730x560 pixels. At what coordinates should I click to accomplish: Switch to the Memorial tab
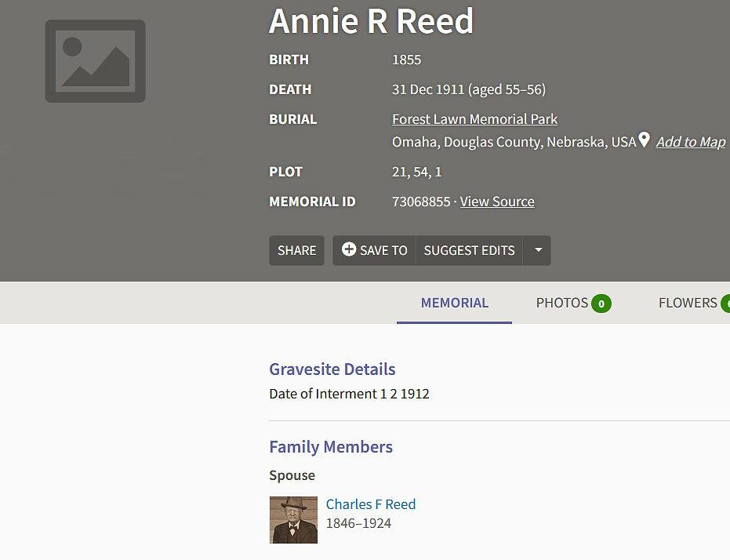tap(454, 303)
